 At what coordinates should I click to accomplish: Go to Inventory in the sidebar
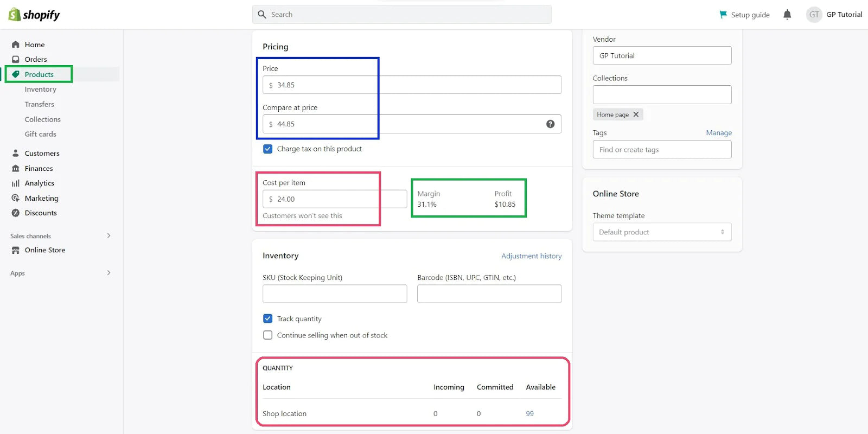40,90
